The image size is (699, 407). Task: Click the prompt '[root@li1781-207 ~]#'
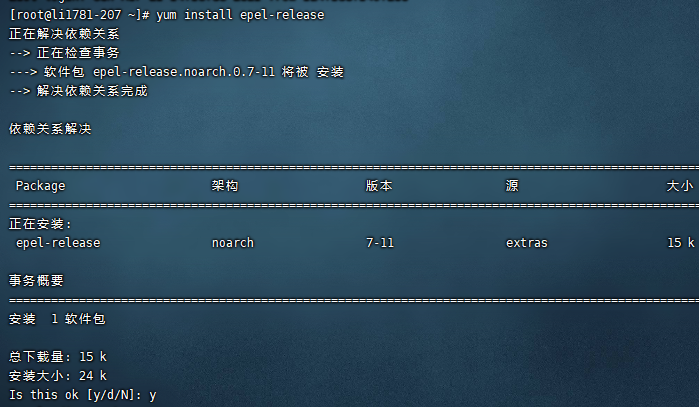point(79,15)
